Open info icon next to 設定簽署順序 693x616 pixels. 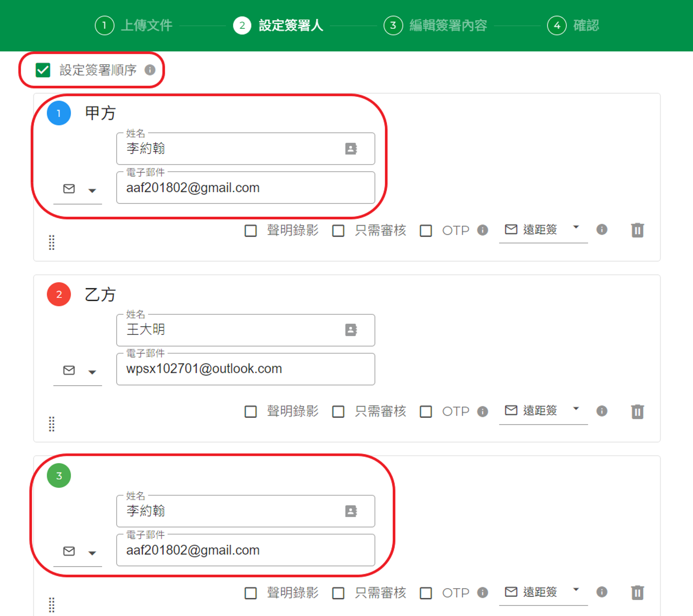pyautogui.click(x=150, y=70)
